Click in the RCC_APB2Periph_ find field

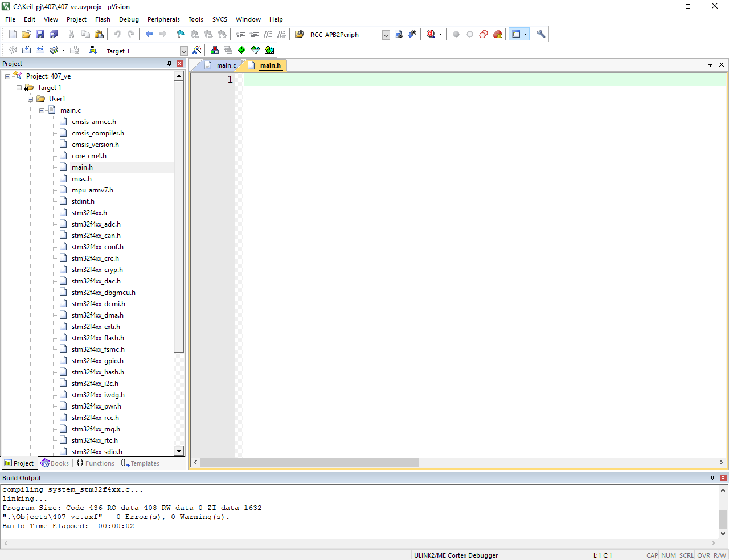345,35
